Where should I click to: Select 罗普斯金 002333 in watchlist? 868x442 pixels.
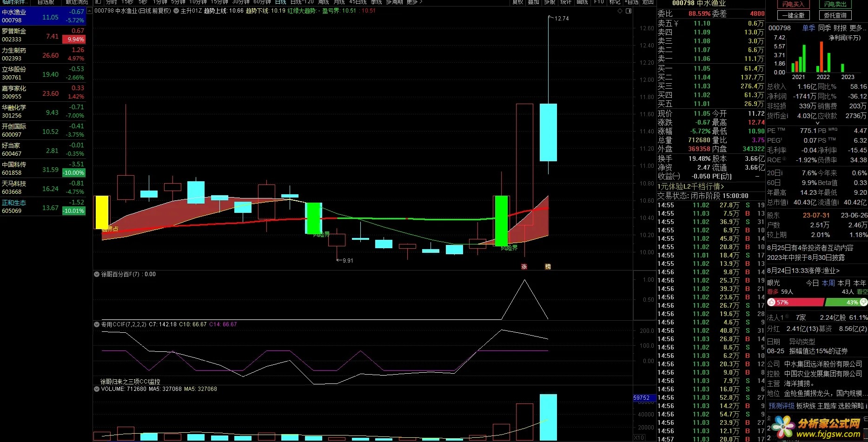point(43,35)
